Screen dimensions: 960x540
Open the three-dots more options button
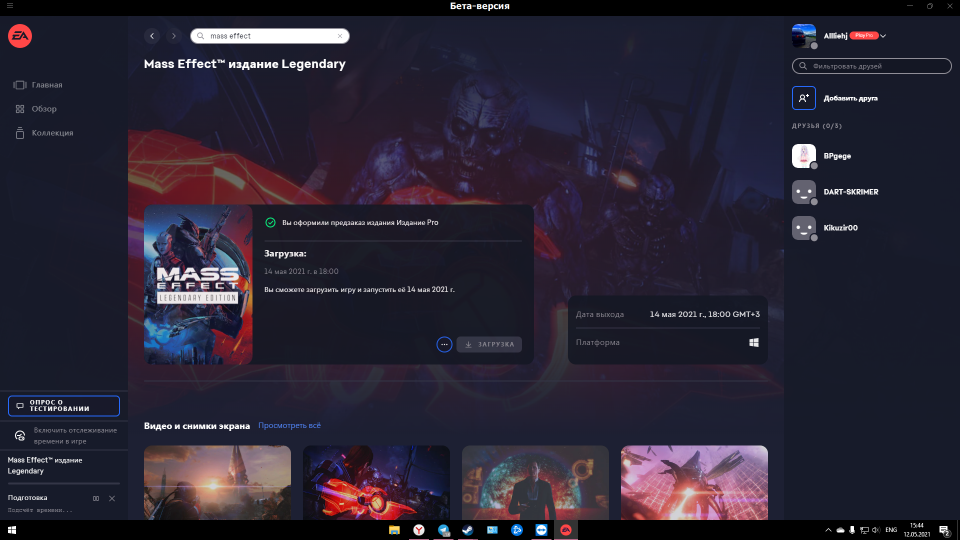444,344
